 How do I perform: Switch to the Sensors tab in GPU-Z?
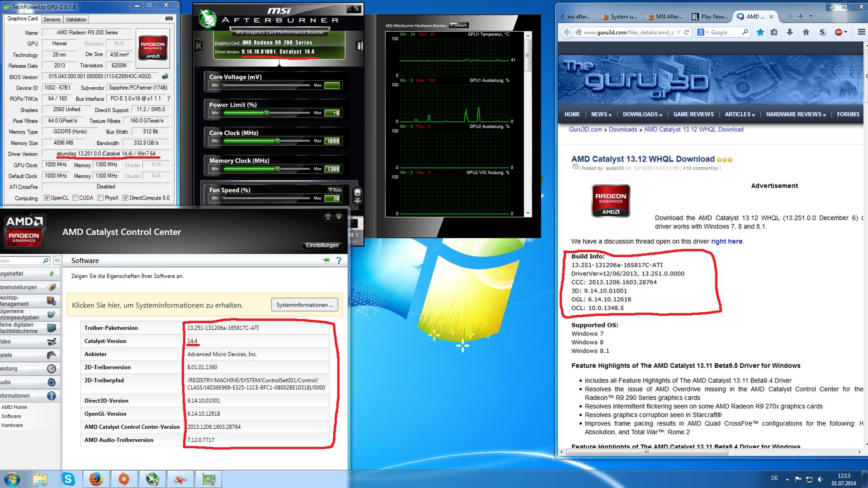coord(52,19)
